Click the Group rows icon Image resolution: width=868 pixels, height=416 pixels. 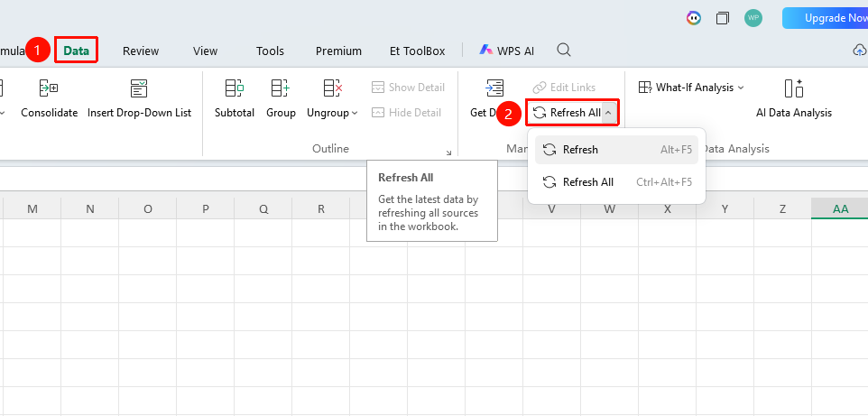(x=281, y=88)
